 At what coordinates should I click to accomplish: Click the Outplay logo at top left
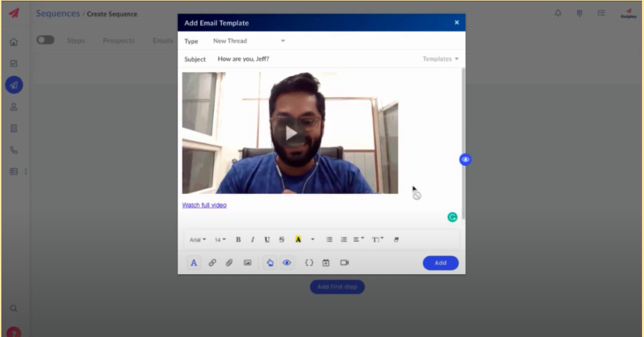[14, 13]
